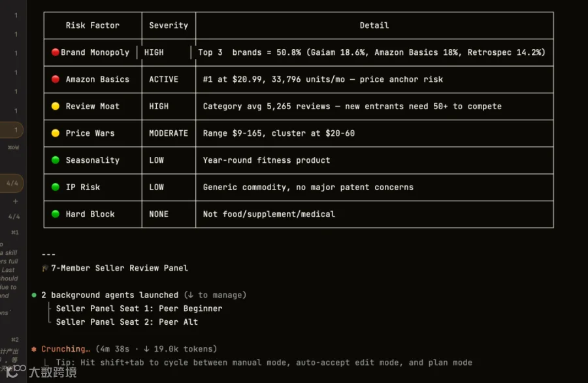Add a new session with the sidebar plus
This screenshot has width=588, height=383.
coord(16,201)
